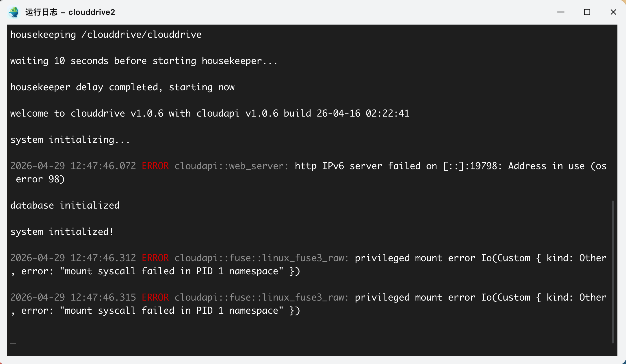The image size is (626, 364).
Task: Click the "waiting 10 seconds" log line
Action: (144, 61)
